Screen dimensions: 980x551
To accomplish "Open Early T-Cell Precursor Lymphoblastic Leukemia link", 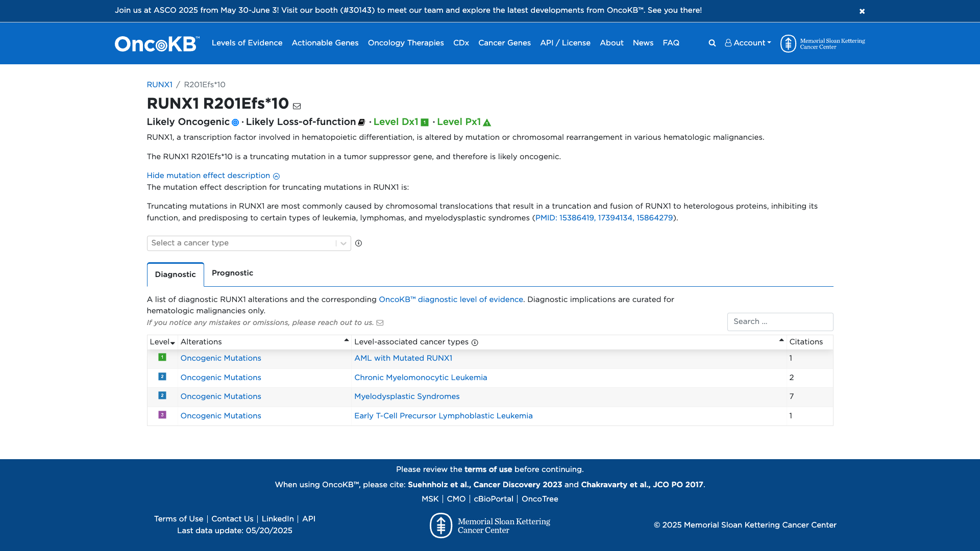I will (x=443, y=416).
